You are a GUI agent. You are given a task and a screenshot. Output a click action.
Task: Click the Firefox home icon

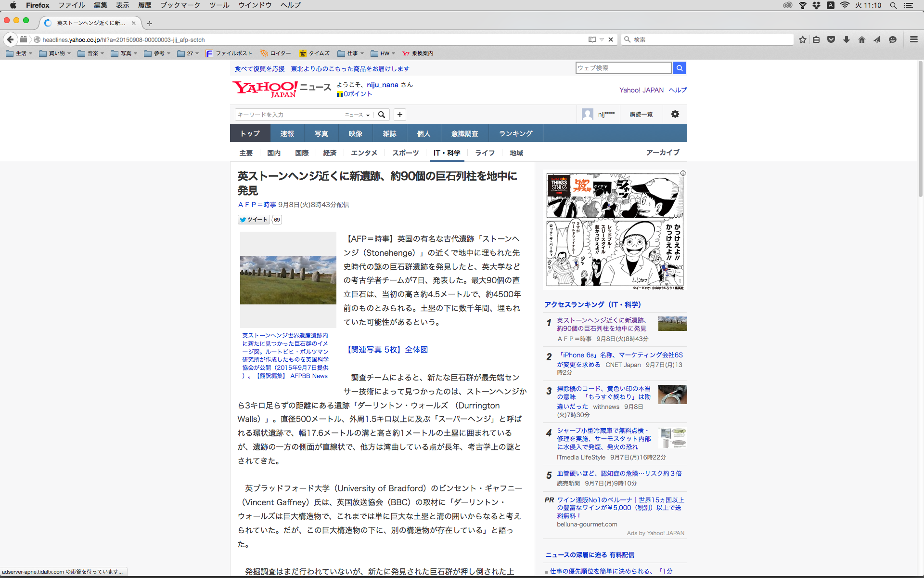click(862, 39)
